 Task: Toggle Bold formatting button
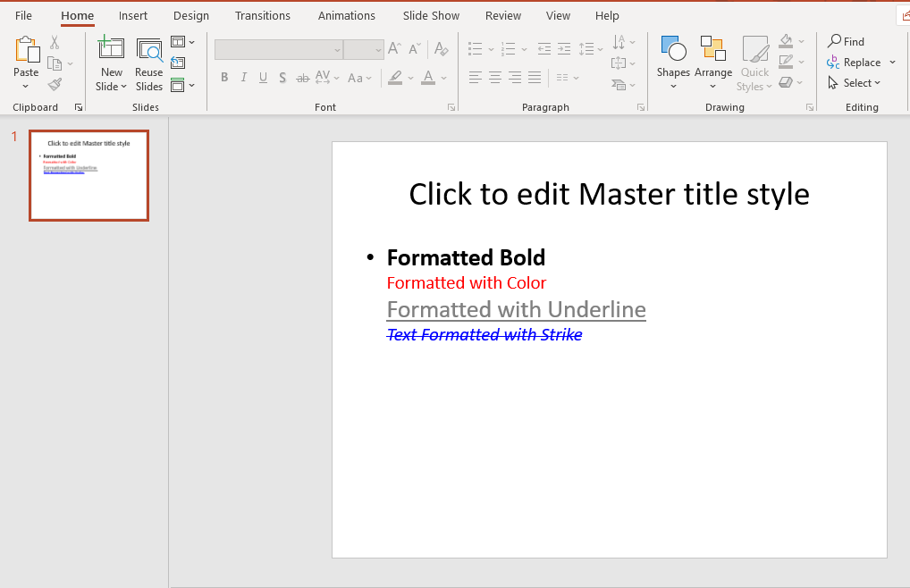(224, 78)
